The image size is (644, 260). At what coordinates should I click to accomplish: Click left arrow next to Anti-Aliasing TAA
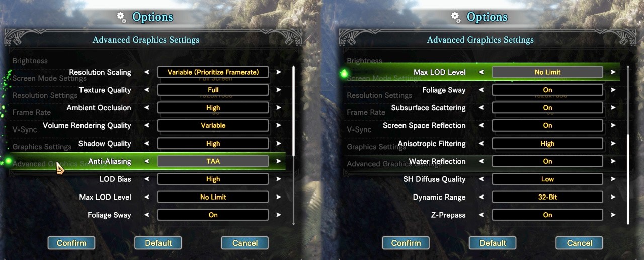coord(147,161)
